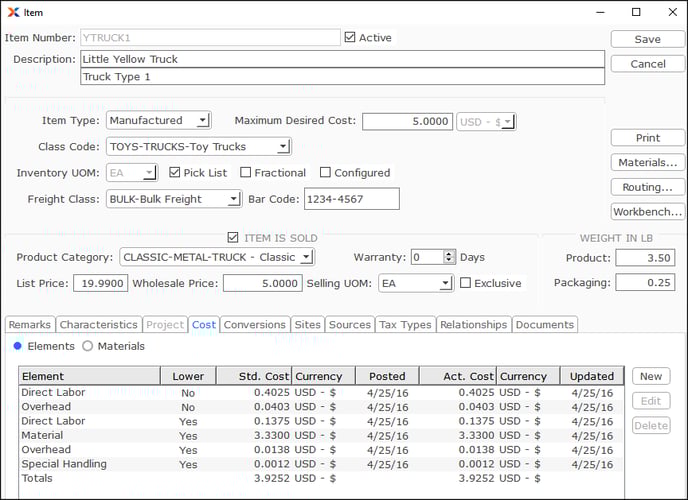Image resolution: width=688 pixels, height=500 pixels.
Task: Select the Materials radio button
Action: point(88,346)
